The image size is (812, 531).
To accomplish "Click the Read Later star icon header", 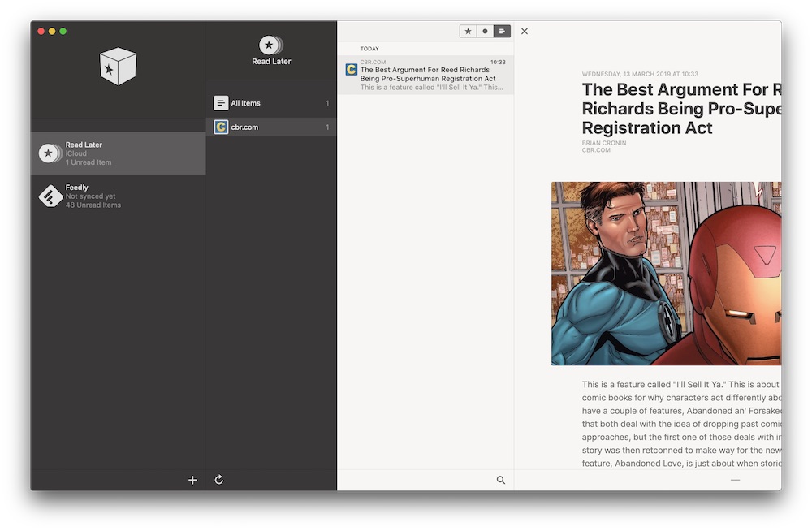I will click(270, 45).
